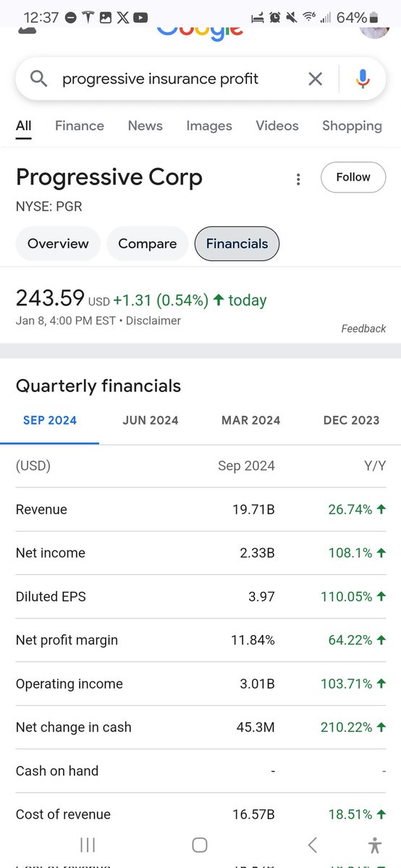Image resolution: width=401 pixels, height=868 pixels.
Task: Select the Overview chip
Action: 58,244
